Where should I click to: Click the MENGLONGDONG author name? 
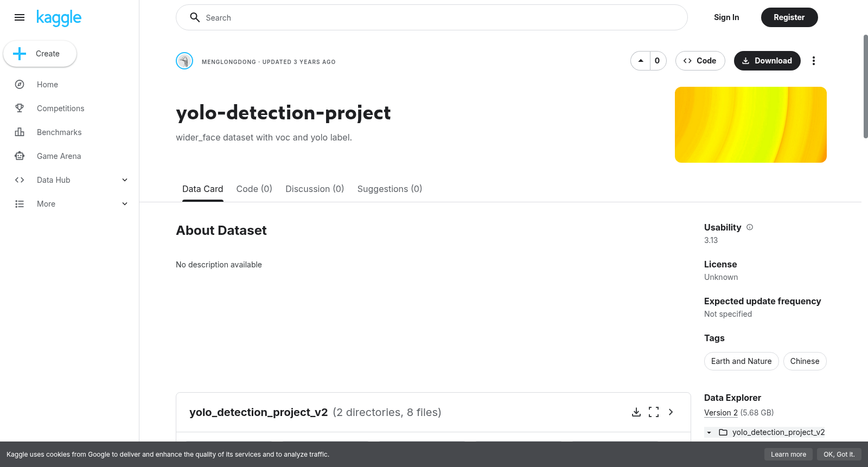point(229,62)
